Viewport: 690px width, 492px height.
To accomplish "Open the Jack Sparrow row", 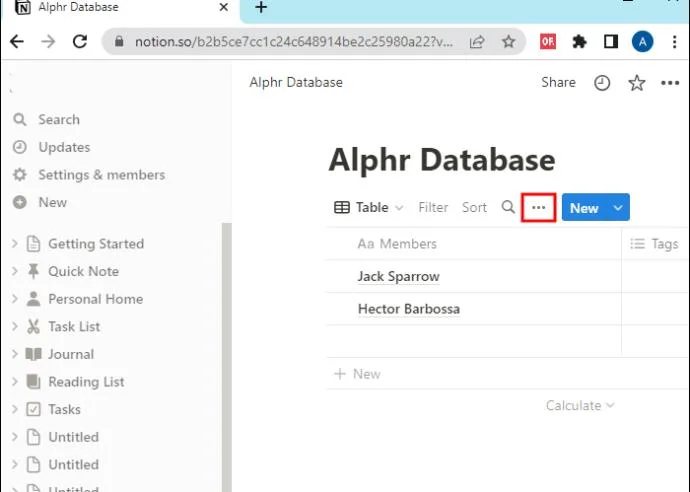I will pyautogui.click(x=399, y=276).
